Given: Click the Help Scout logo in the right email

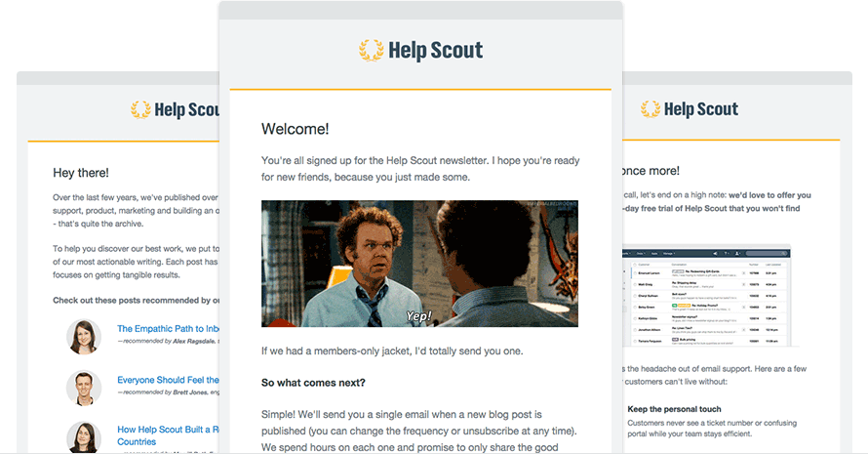Looking at the screenshot, I should pos(690,109).
